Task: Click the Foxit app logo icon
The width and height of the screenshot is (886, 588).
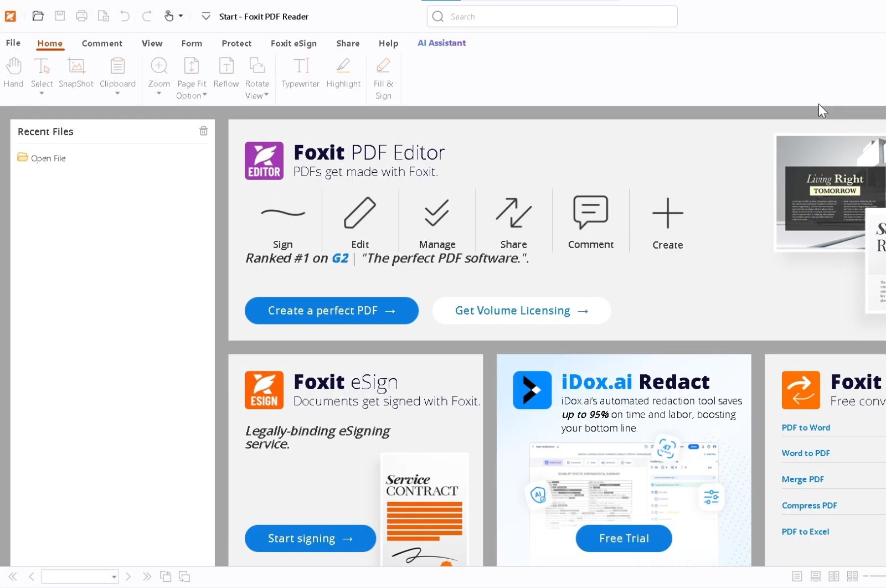Action: (11, 16)
